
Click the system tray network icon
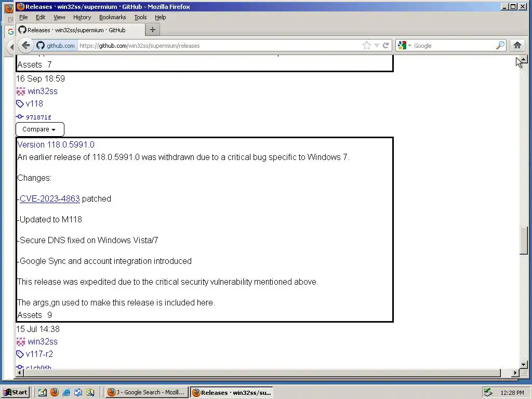(x=488, y=392)
